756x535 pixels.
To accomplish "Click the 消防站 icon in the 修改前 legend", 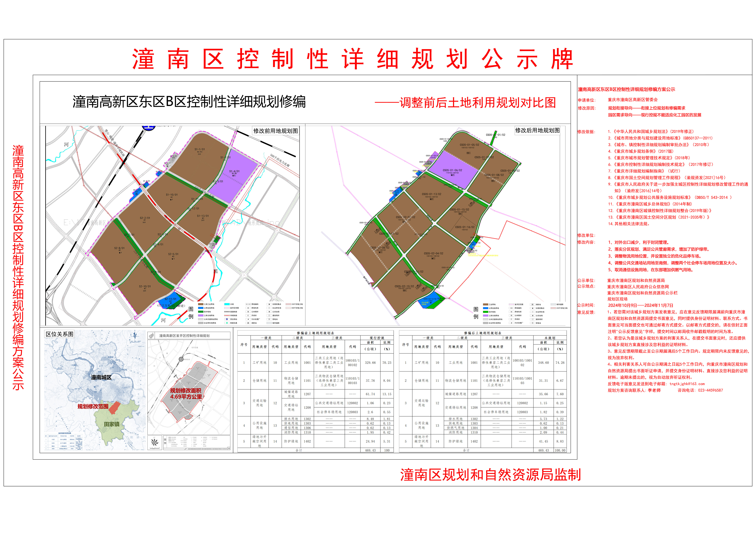I will tap(248, 323).
